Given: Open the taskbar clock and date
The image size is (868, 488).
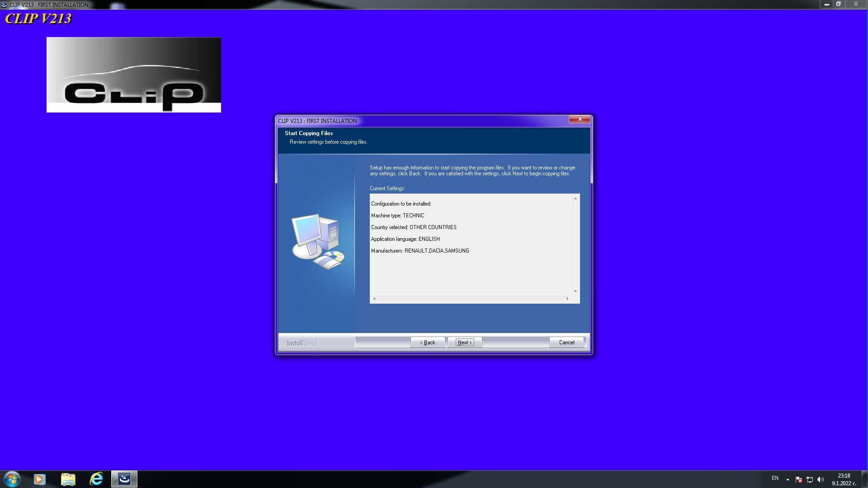Looking at the screenshot, I should (x=844, y=479).
